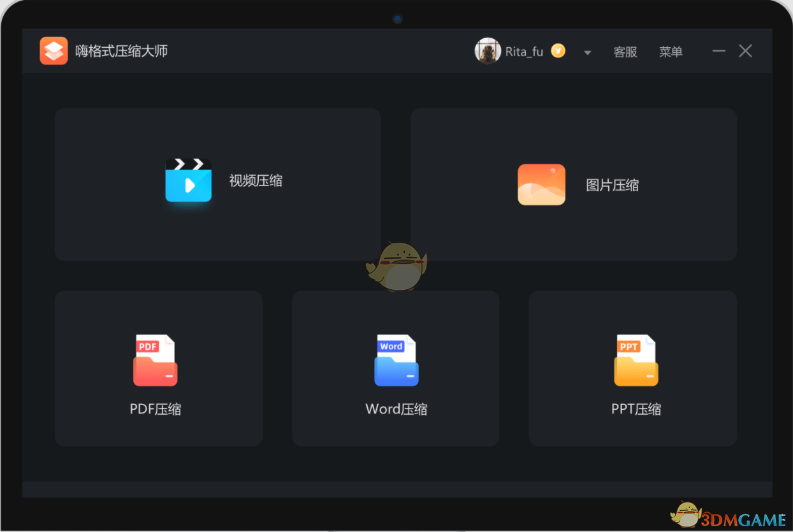Image resolution: width=793 pixels, height=532 pixels.
Task: Select the 图片压缩 image compression icon
Action: pos(541,184)
